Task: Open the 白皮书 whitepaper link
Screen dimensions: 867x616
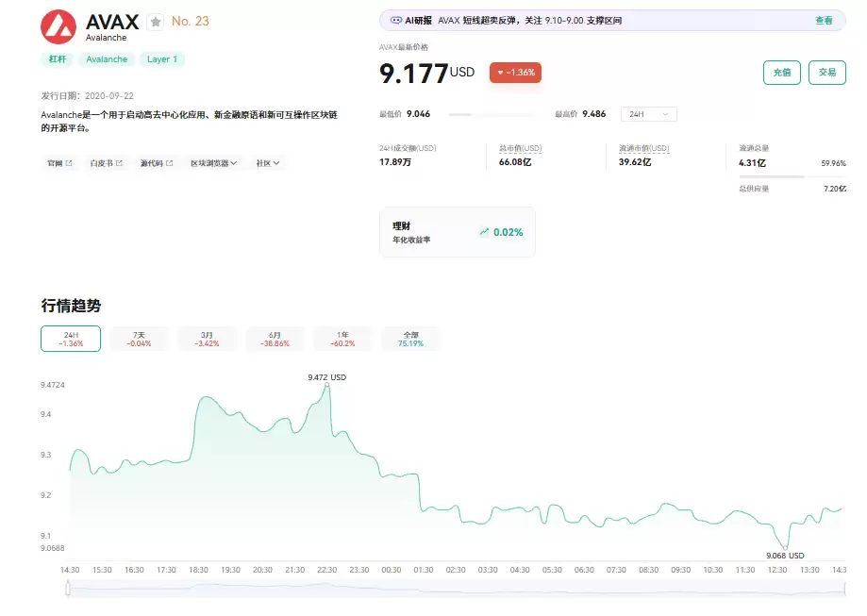Action: (x=107, y=163)
